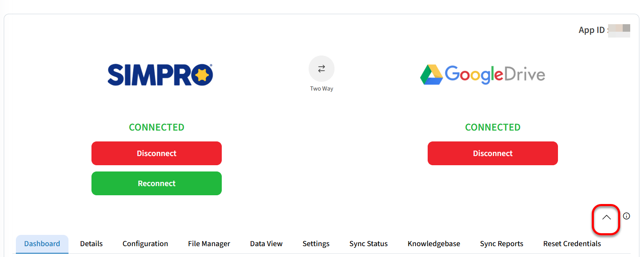
Task: Go to the File Manager tab
Action: [x=209, y=244]
